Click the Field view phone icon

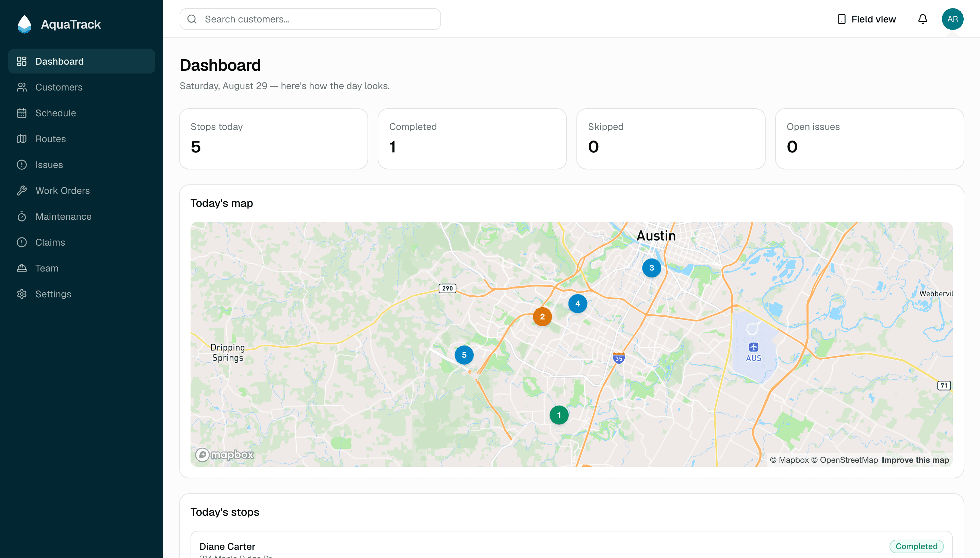[842, 19]
